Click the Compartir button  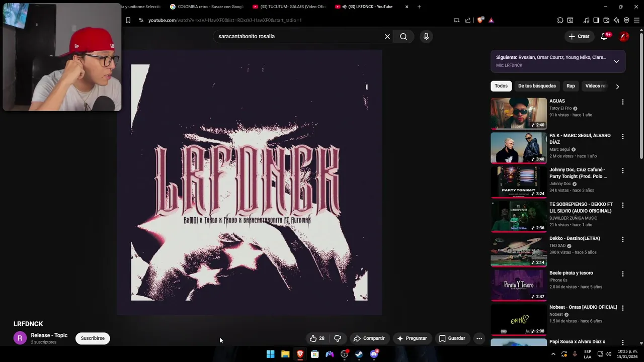pos(369,338)
